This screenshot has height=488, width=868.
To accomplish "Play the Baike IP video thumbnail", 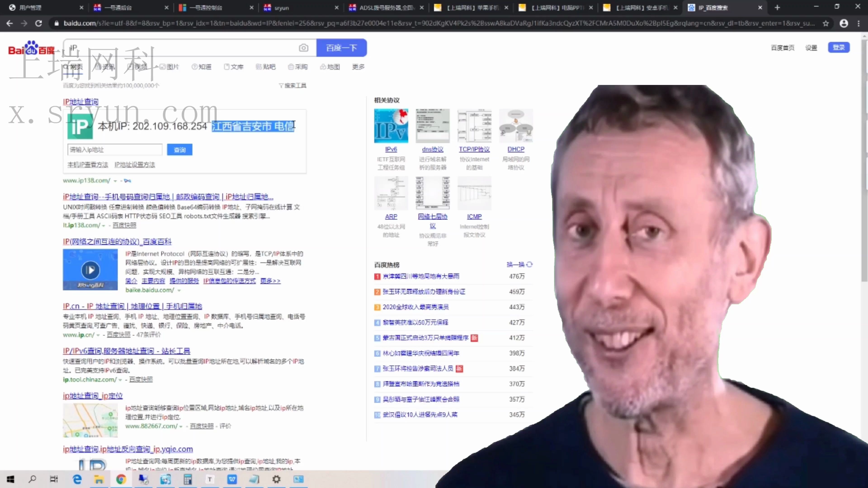I will tap(90, 270).
